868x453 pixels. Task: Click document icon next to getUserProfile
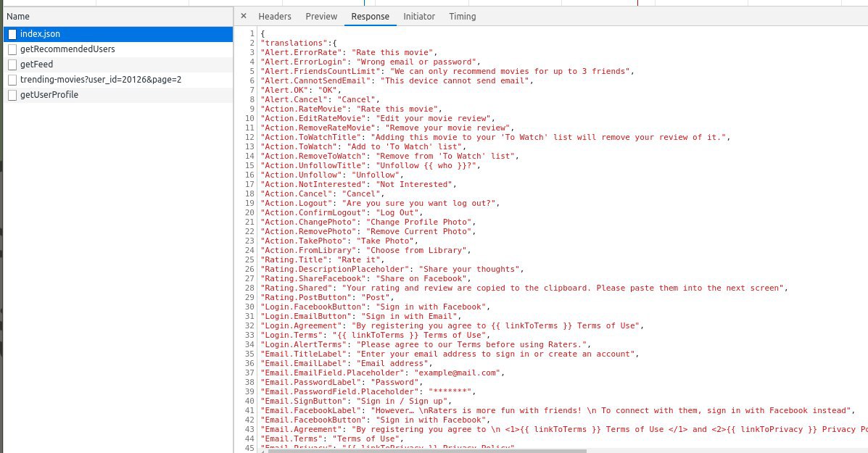pyautogui.click(x=12, y=95)
